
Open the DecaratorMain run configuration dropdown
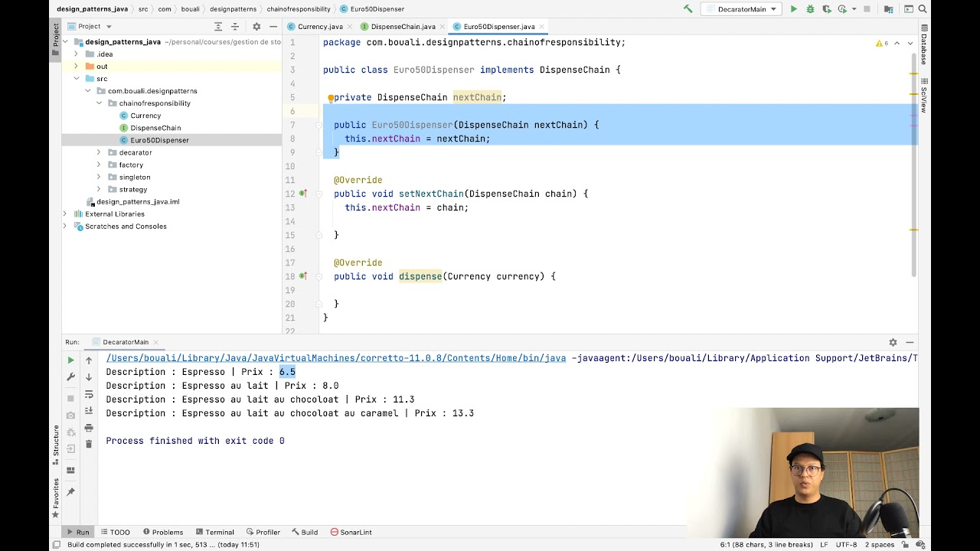coord(740,9)
